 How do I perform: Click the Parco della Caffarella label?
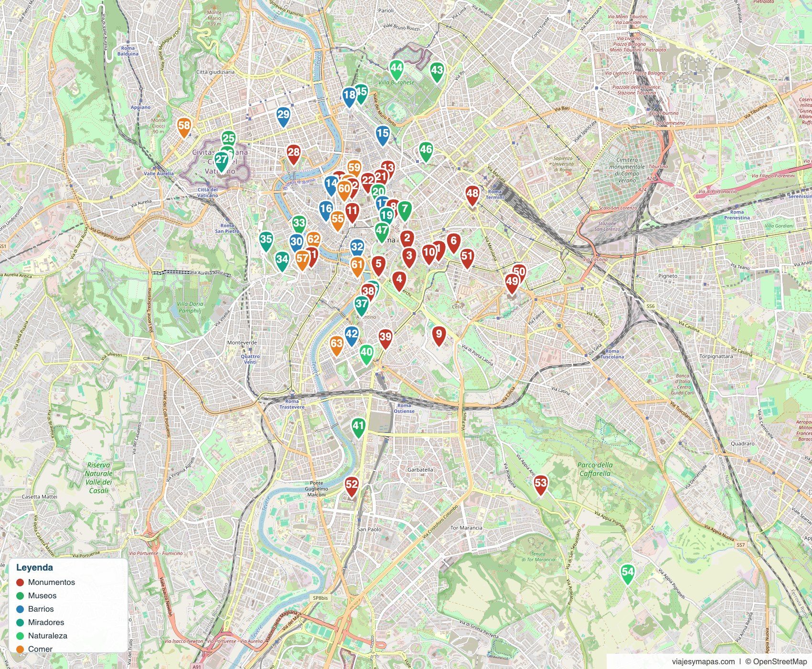point(594,469)
